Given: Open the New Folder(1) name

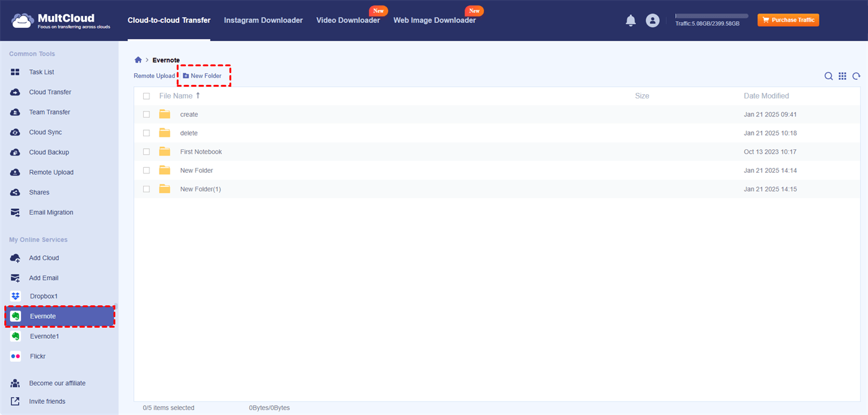Looking at the screenshot, I should pos(200,189).
